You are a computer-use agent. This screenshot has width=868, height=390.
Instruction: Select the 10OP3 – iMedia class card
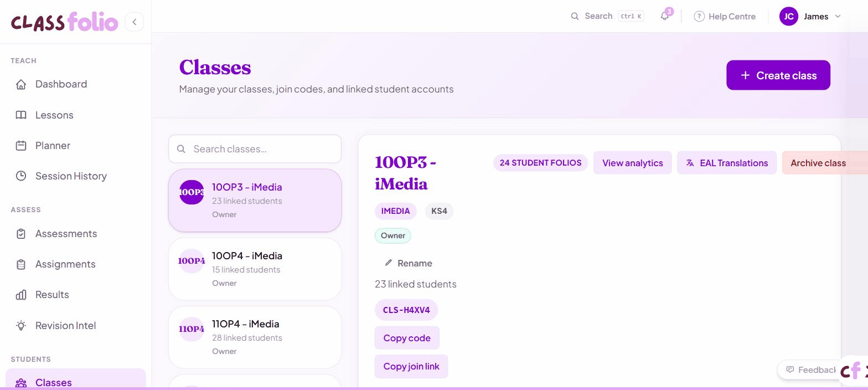pos(255,201)
